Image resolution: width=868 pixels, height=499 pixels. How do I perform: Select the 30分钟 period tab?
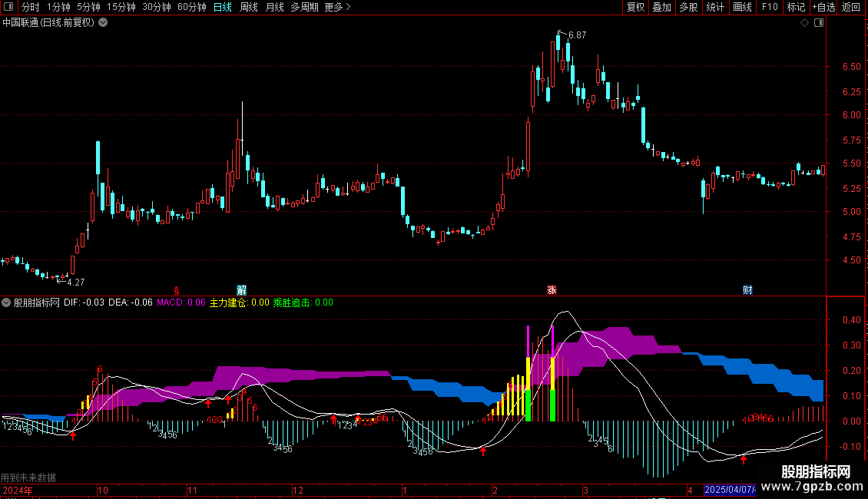(157, 7)
